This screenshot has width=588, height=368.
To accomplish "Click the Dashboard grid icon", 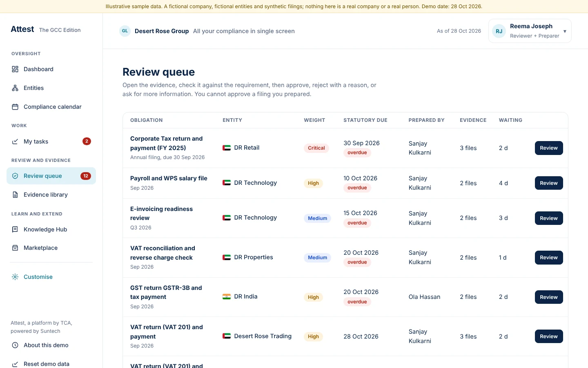I will pos(15,69).
